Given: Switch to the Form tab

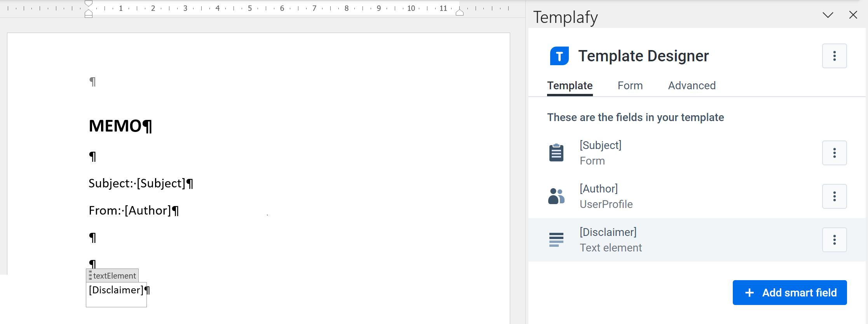Looking at the screenshot, I should (x=630, y=85).
